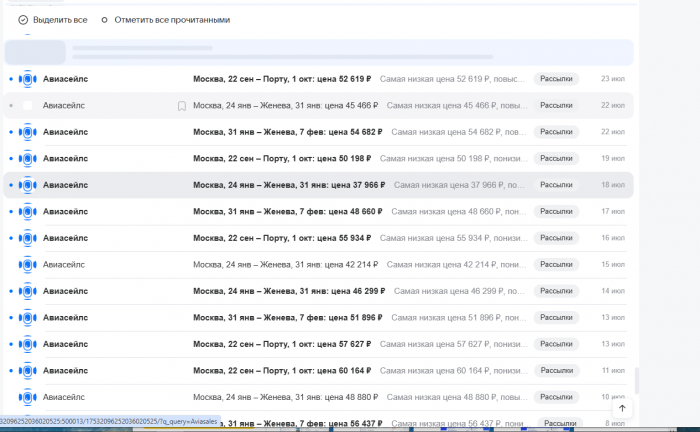
Task: Click Aviasales avatar on the 42 214 ₽ email
Action: coord(27,264)
